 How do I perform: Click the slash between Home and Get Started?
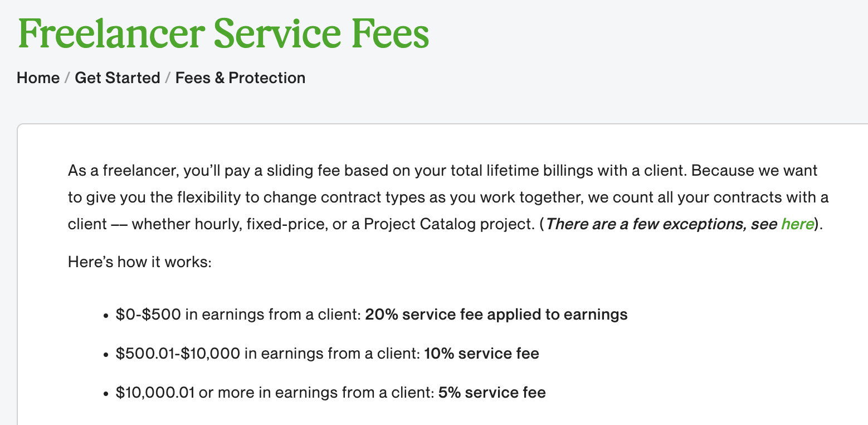pos(67,78)
